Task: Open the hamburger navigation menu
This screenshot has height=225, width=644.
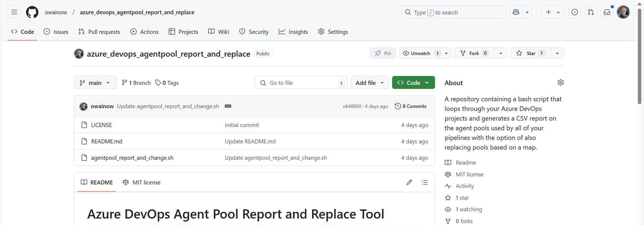Action: tap(14, 12)
